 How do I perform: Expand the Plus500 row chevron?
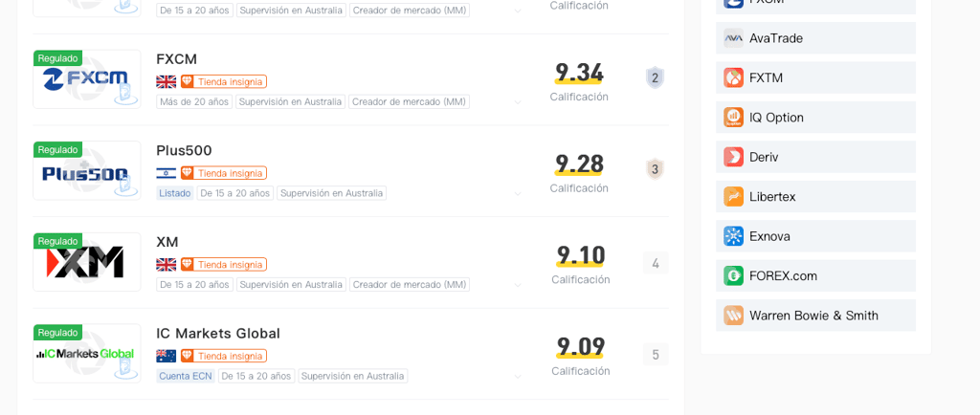518,194
